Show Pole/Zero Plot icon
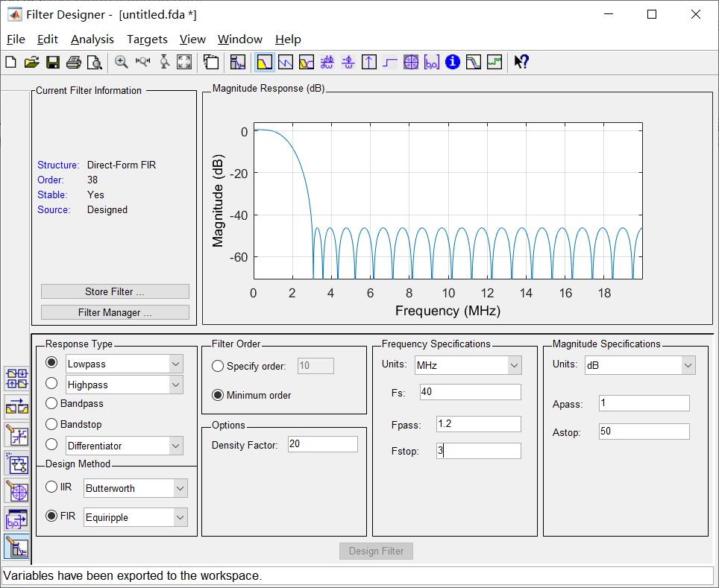The image size is (719, 588). point(411,62)
